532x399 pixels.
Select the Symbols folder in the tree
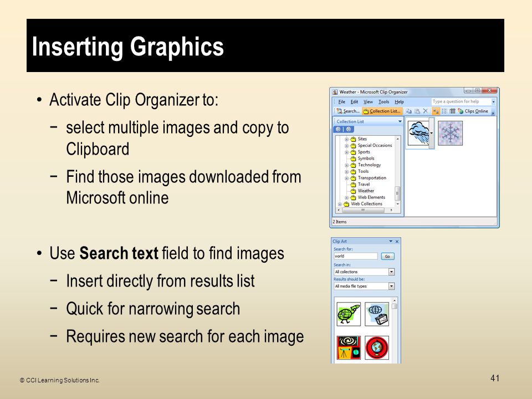click(362, 158)
